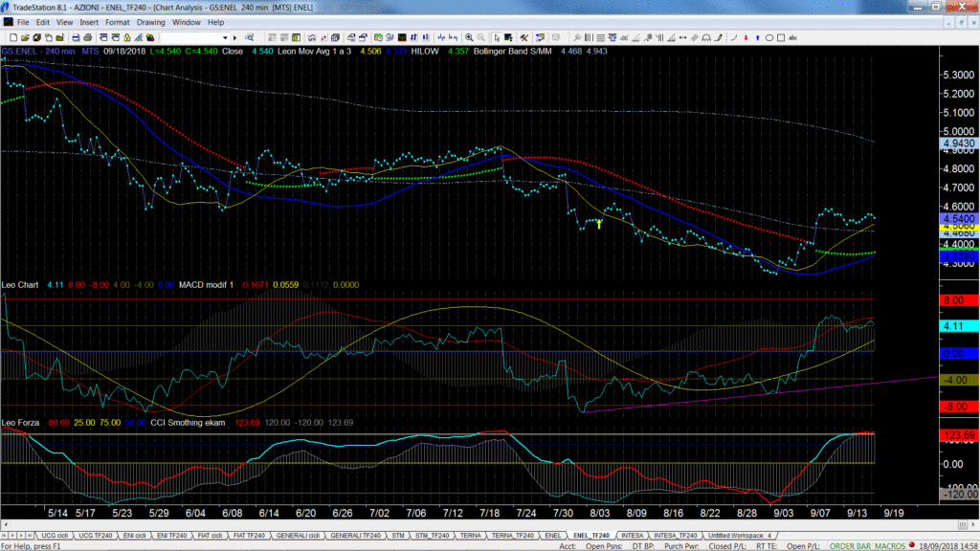This screenshot has width=980, height=551.
Task: Click the Bollinger Band S/MM label
Action: 513,52
